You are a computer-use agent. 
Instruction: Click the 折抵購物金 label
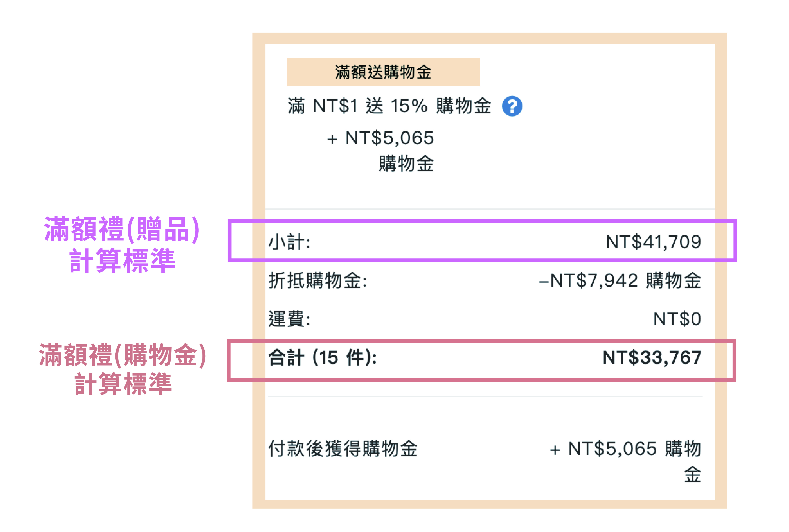[x=317, y=281]
